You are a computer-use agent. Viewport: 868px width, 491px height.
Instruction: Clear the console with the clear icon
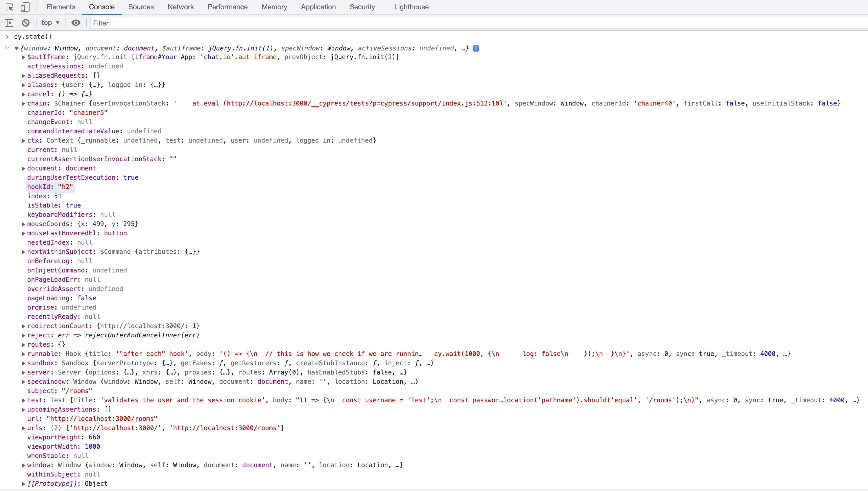[x=25, y=23]
